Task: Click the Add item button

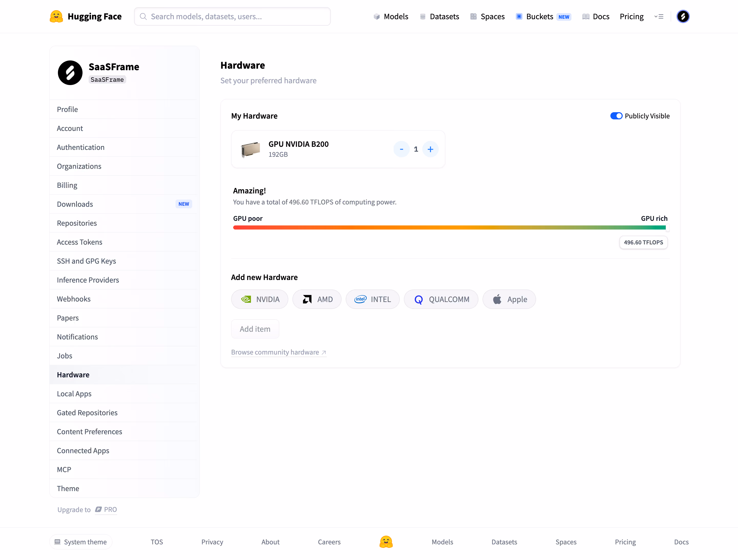Action: [x=255, y=329]
